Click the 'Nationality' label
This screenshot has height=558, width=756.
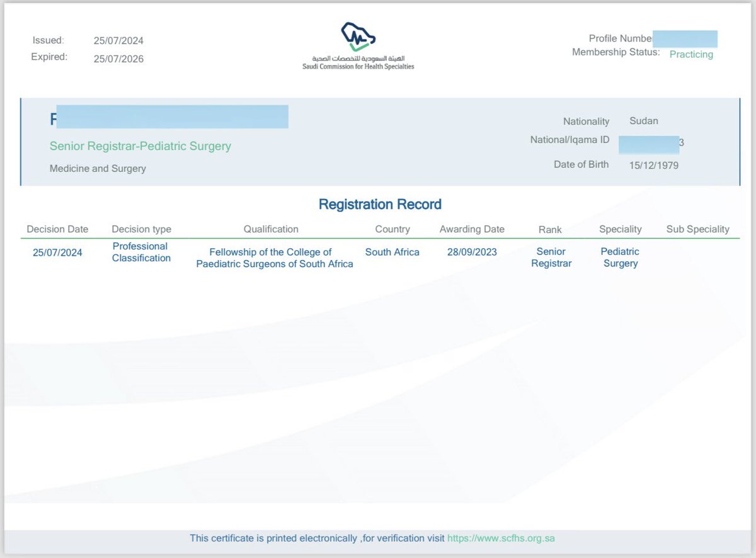587,122
